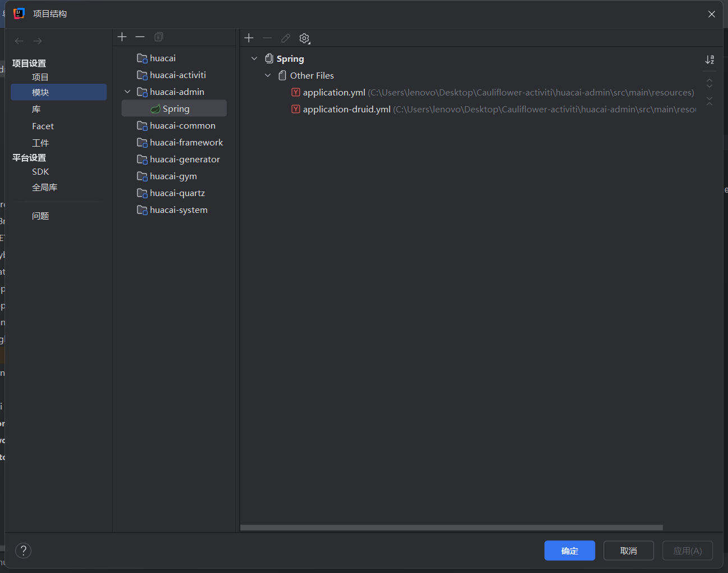Click the collapse all arrows icon

click(x=709, y=101)
